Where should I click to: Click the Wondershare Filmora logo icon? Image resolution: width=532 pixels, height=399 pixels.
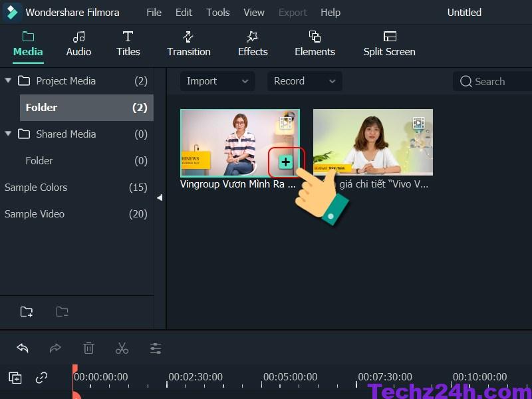click(11, 13)
